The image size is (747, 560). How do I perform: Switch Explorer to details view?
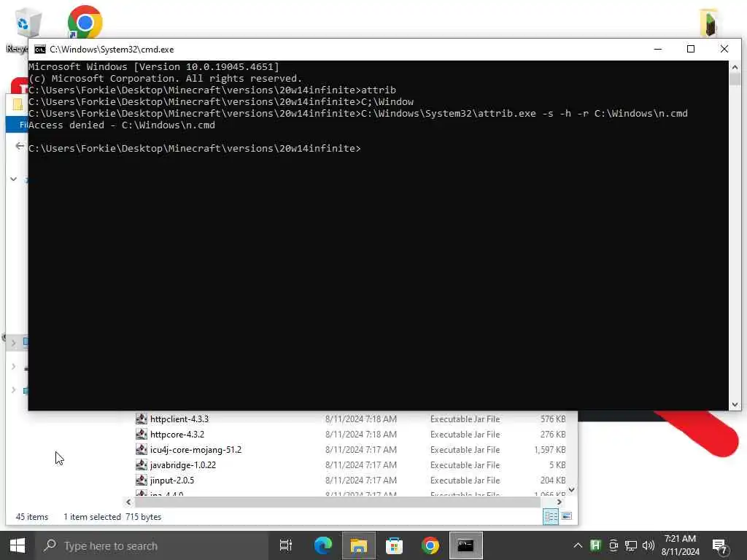coord(551,517)
